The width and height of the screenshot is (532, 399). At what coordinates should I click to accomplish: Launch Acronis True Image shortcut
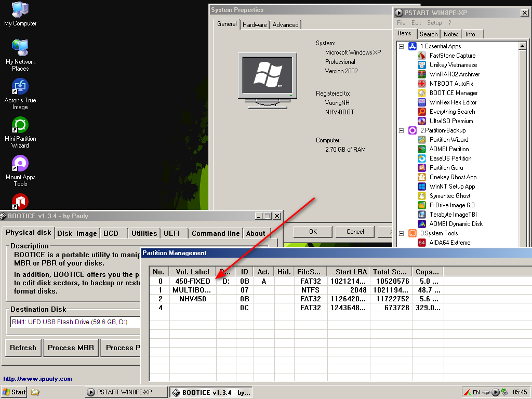pyautogui.click(x=20, y=94)
